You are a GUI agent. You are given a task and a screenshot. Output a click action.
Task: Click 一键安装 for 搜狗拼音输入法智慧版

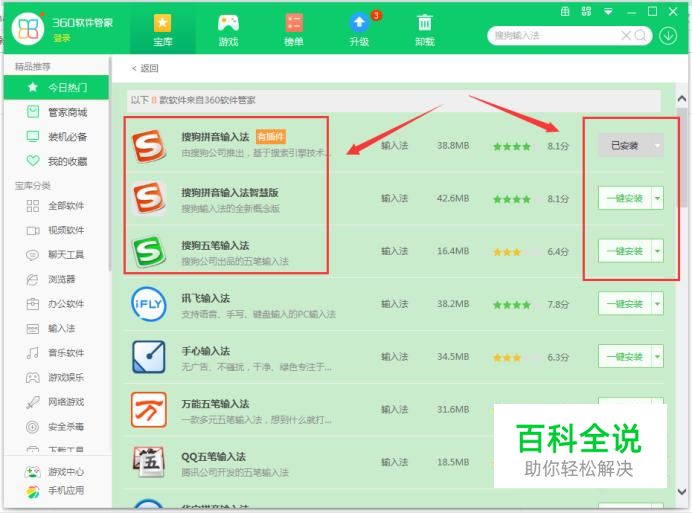tap(624, 198)
